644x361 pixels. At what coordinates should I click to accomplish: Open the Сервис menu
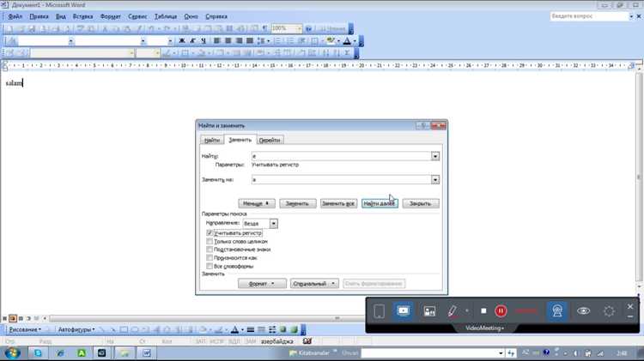tap(137, 16)
